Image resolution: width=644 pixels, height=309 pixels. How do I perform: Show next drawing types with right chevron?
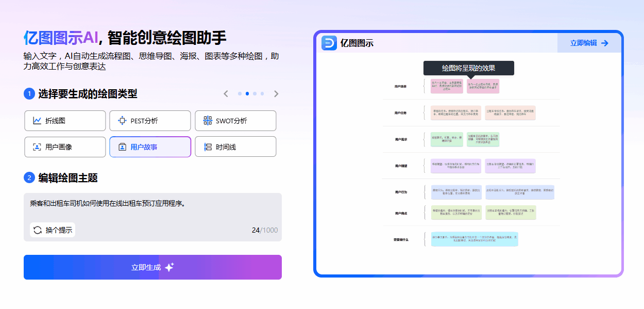click(276, 94)
